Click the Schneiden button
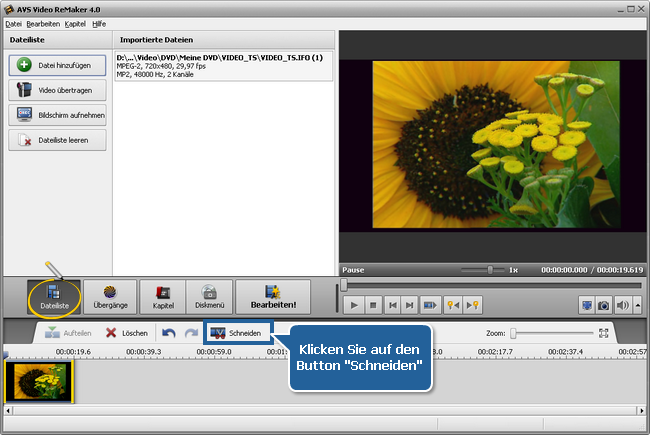650x435 pixels. [237, 333]
